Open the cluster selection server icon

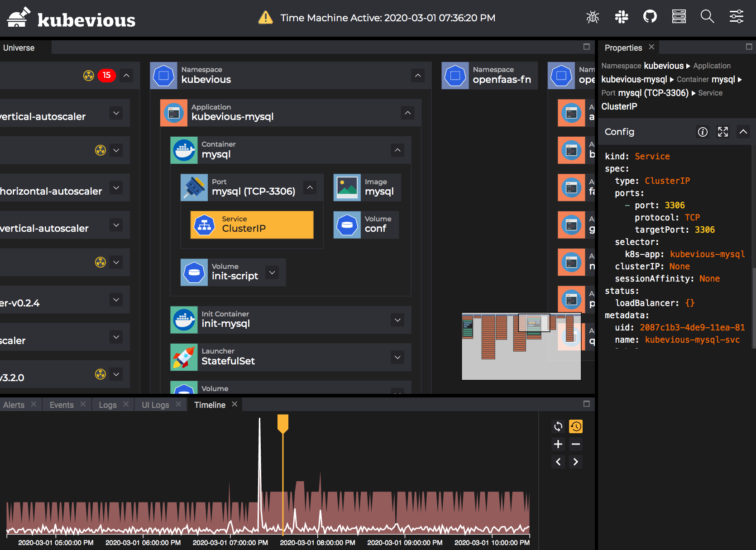(x=679, y=17)
